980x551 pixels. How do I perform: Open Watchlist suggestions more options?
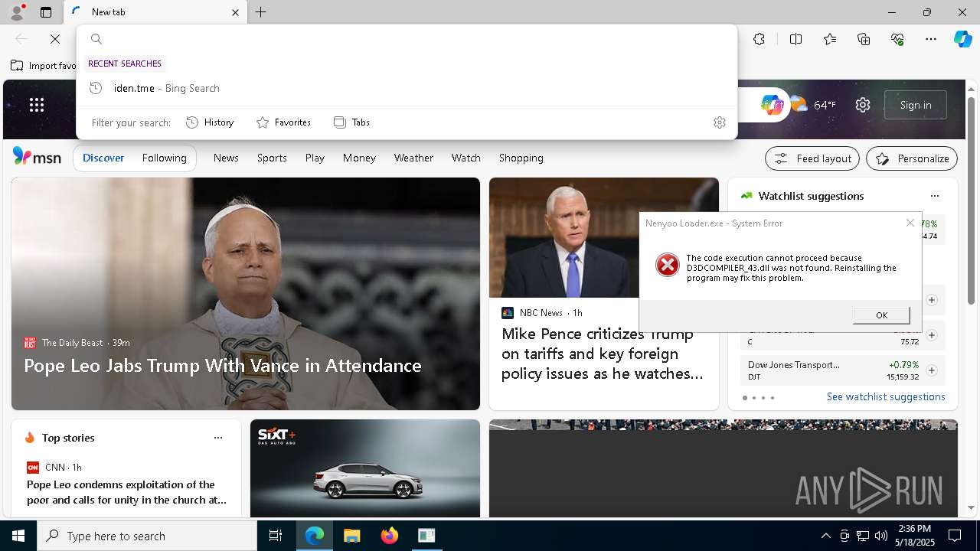(934, 196)
